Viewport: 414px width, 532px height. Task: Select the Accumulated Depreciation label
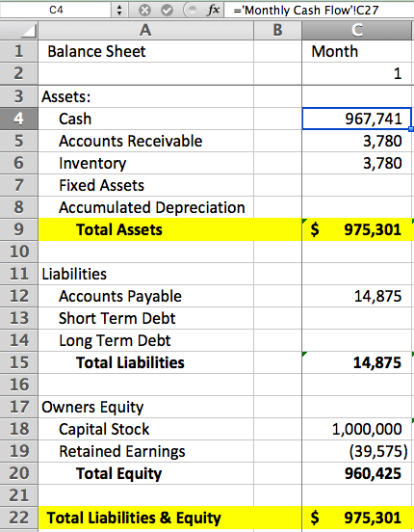145,207
